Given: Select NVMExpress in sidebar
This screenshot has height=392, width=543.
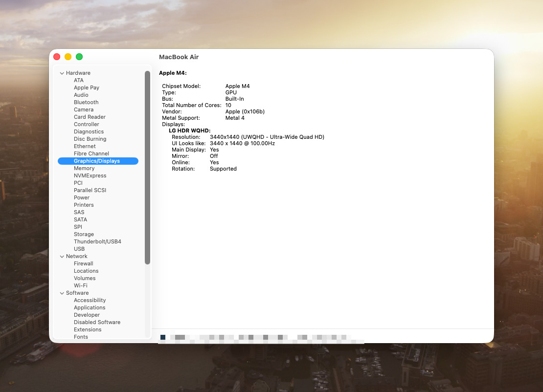Looking at the screenshot, I should [x=90, y=175].
